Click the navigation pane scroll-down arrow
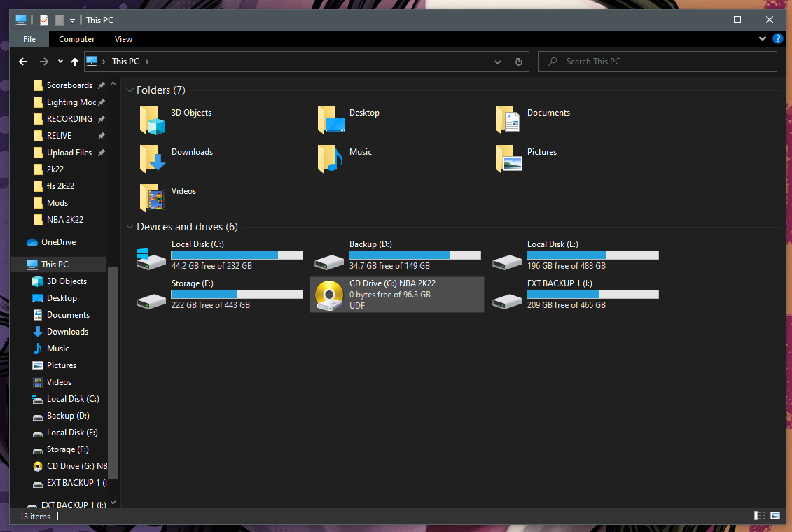Viewport: 792px width, 532px height. [113, 502]
